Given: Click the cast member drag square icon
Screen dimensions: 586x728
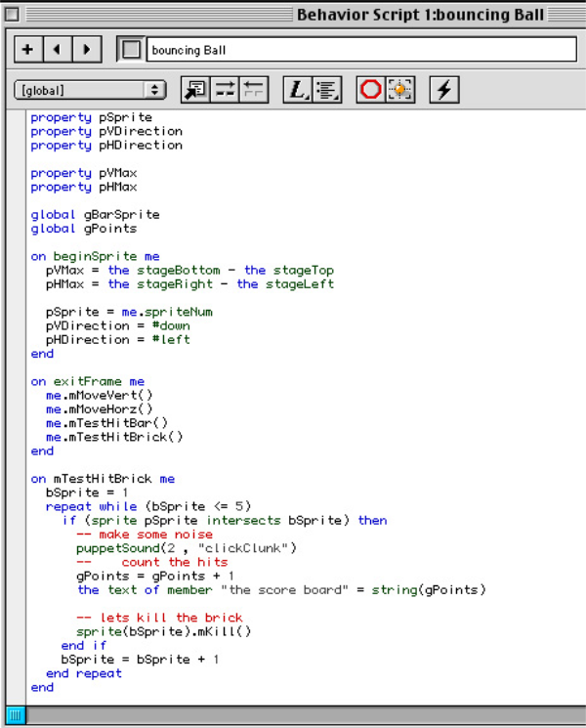Looking at the screenshot, I should tap(131, 49).
